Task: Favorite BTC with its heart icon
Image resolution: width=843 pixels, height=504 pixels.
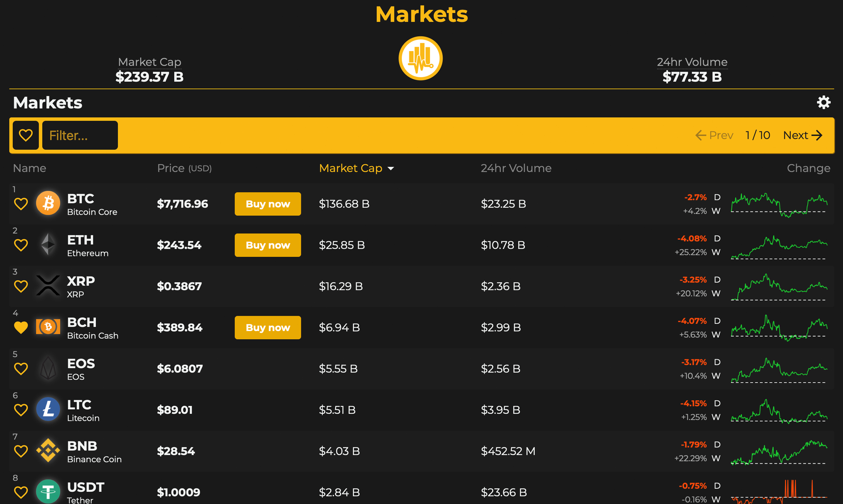Action: tap(21, 204)
